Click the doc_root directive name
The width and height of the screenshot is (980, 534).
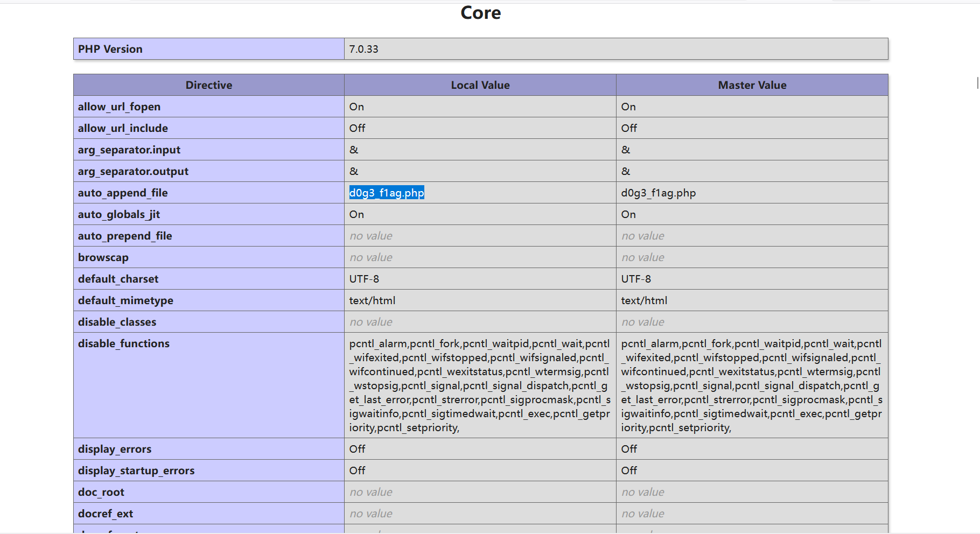101,492
